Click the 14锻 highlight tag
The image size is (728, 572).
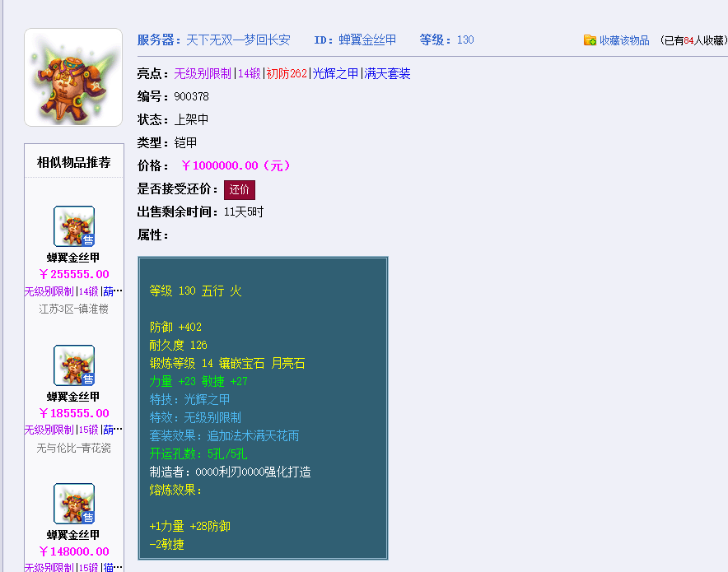click(250, 74)
